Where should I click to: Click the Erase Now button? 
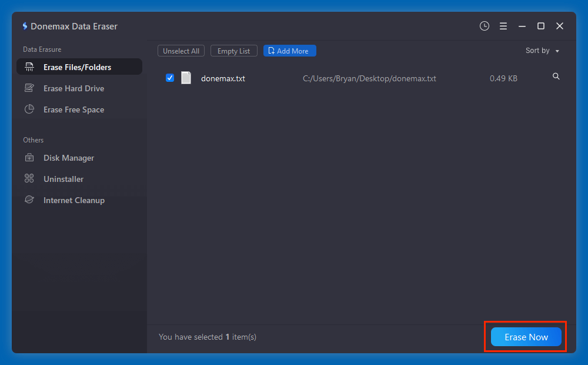coord(525,337)
